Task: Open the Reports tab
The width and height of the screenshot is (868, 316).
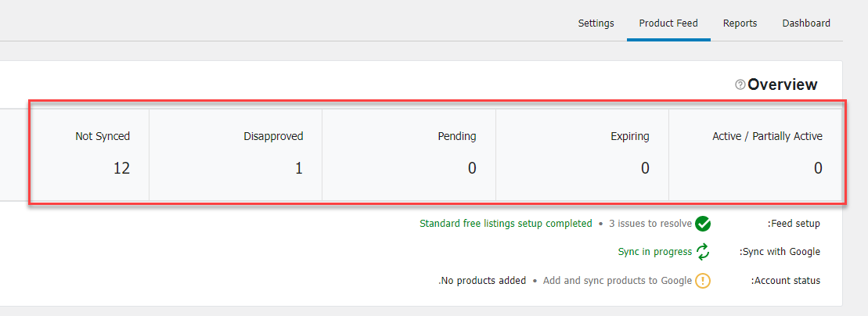Action: pyautogui.click(x=740, y=23)
